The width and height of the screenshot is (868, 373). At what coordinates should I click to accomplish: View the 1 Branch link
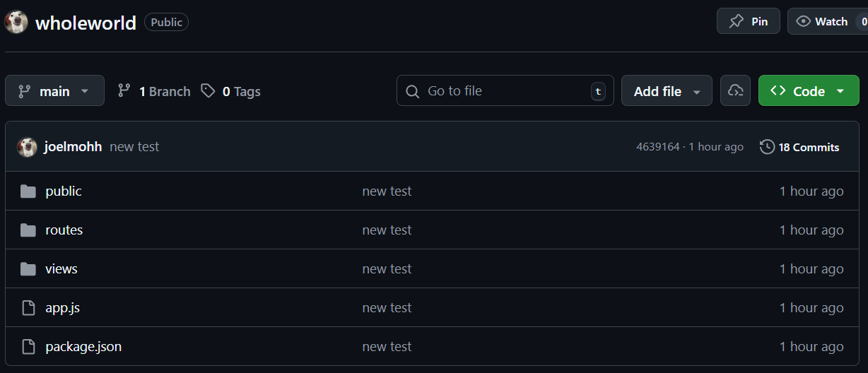(x=154, y=91)
